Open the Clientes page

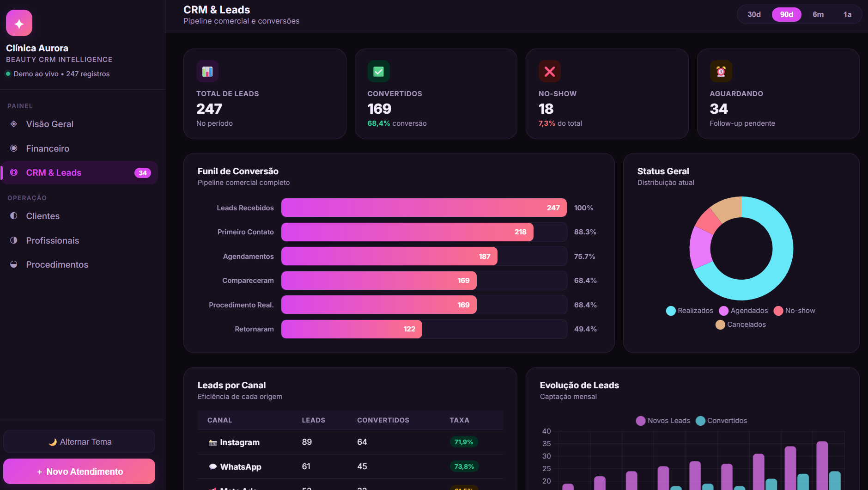79,216
